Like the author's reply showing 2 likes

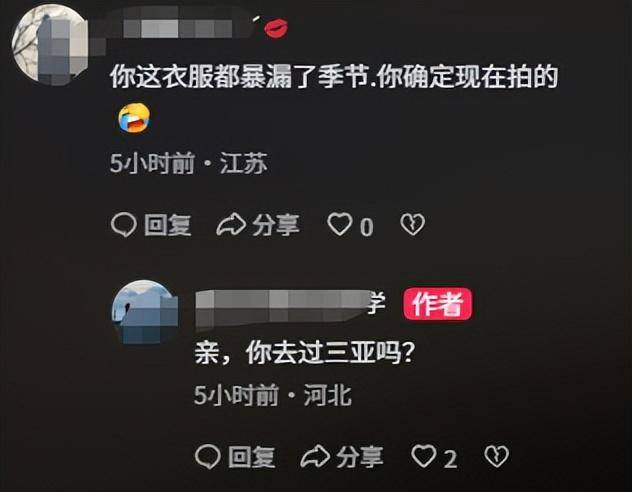coord(424,457)
